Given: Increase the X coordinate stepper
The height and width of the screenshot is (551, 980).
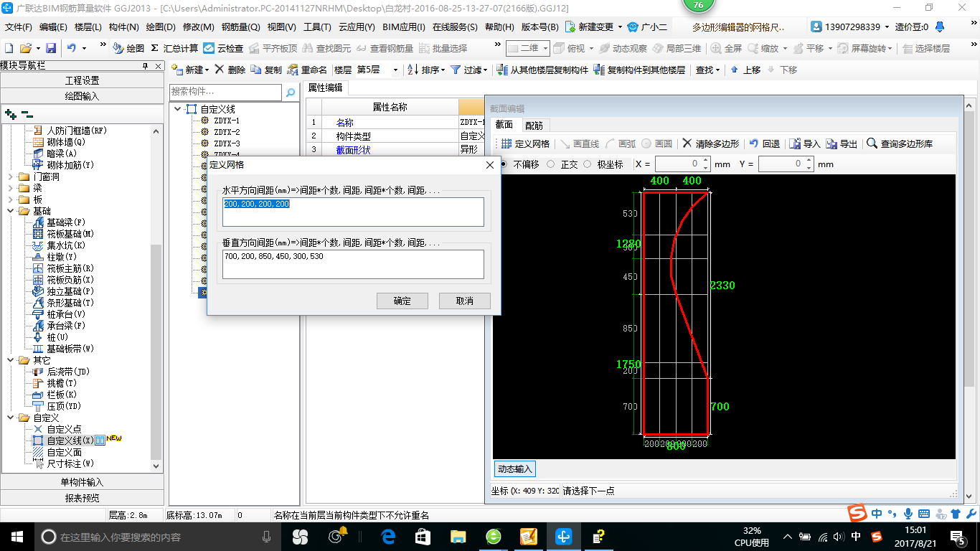Looking at the screenshot, I should click(x=707, y=161).
